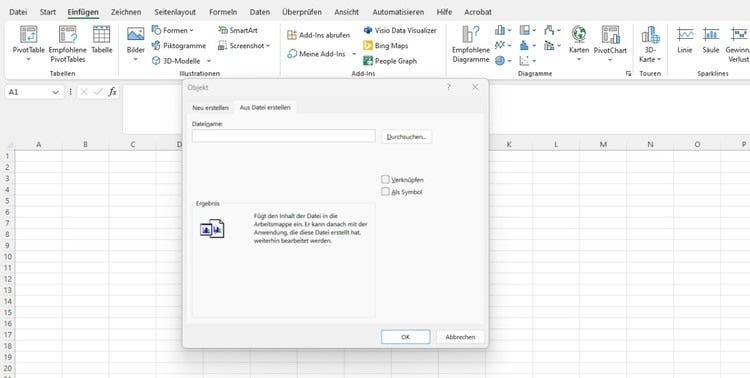This screenshot has width=750, height=378.
Task: Confirm the dialog with OK
Action: point(406,337)
